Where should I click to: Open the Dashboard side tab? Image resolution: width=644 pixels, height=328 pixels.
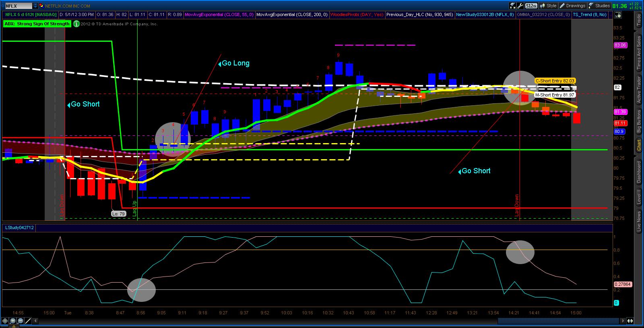coord(639,172)
